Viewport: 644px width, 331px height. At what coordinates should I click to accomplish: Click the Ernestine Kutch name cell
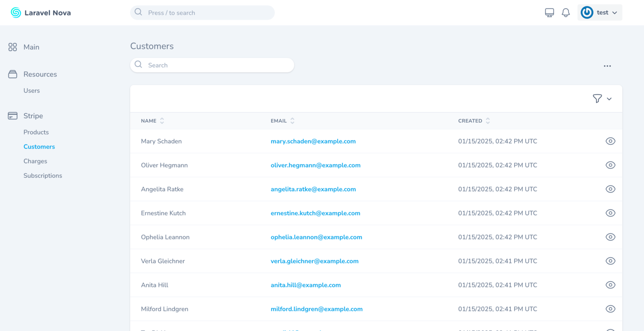163,213
